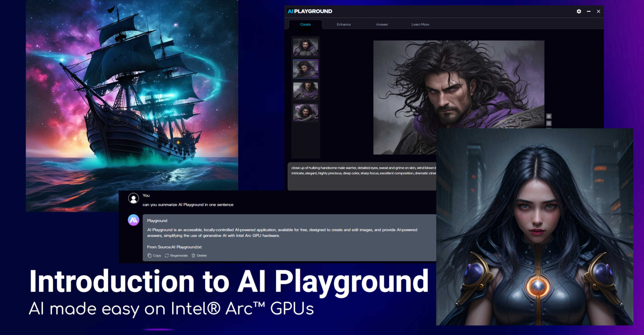Open AI Playground settings gear
The image size is (644, 335).
point(579,11)
